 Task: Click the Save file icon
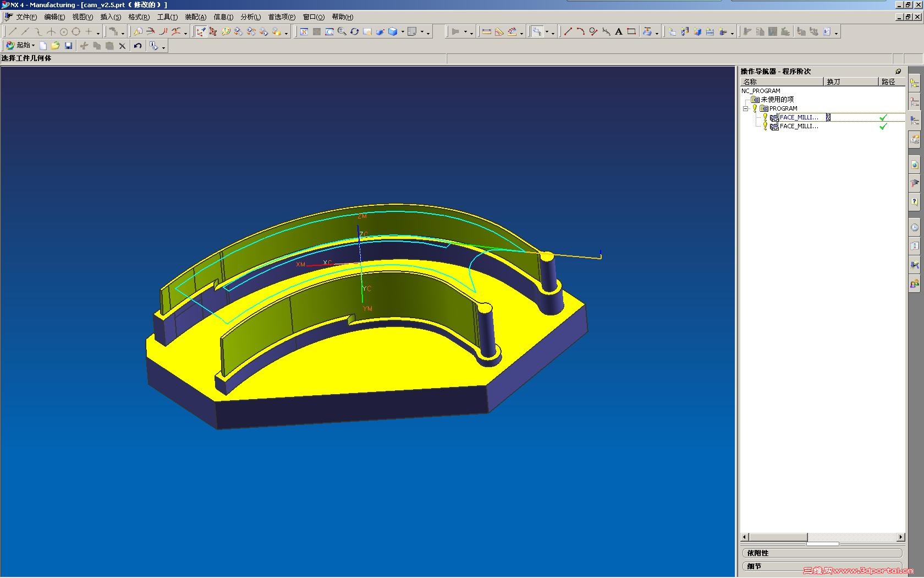(68, 46)
